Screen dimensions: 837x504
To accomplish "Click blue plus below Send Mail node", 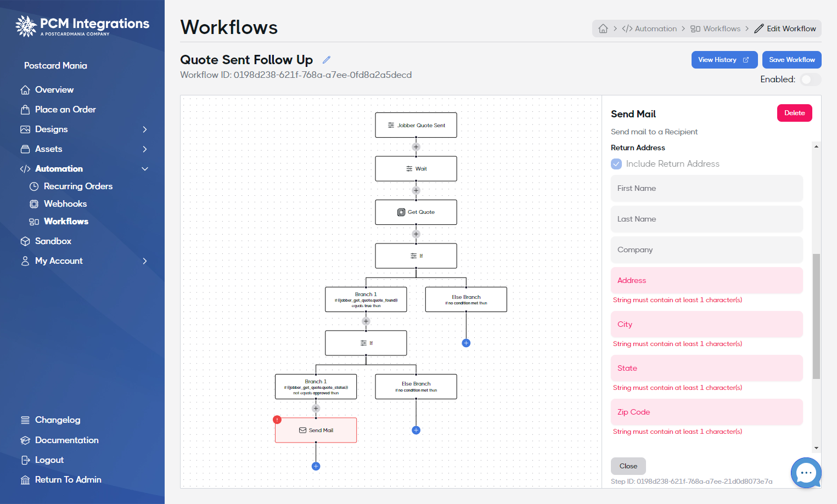I will tap(316, 467).
